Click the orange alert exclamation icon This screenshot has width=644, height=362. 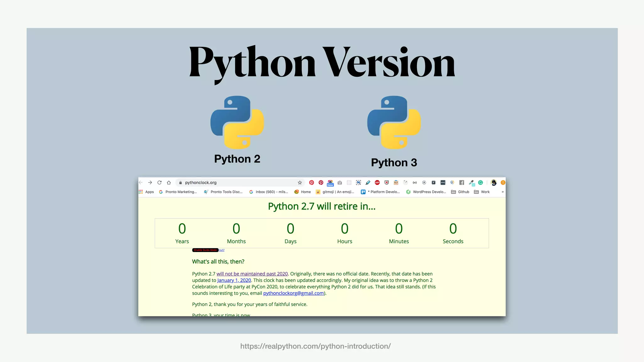[x=503, y=183]
